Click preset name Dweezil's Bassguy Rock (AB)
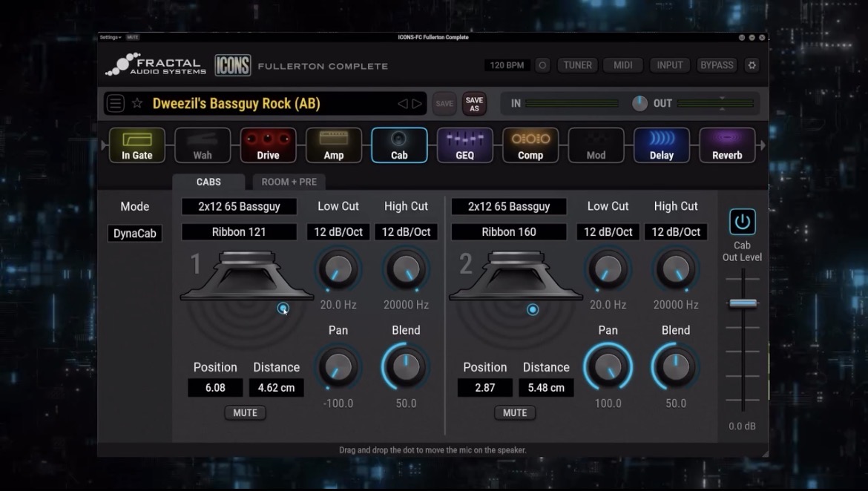The image size is (868, 491). pyautogui.click(x=237, y=104)
